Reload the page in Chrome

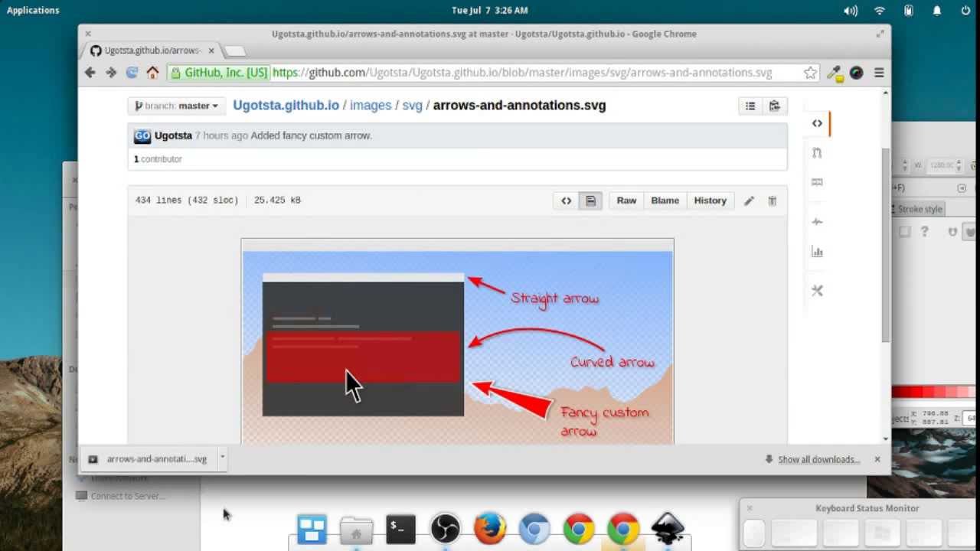[x=132, y=73]
